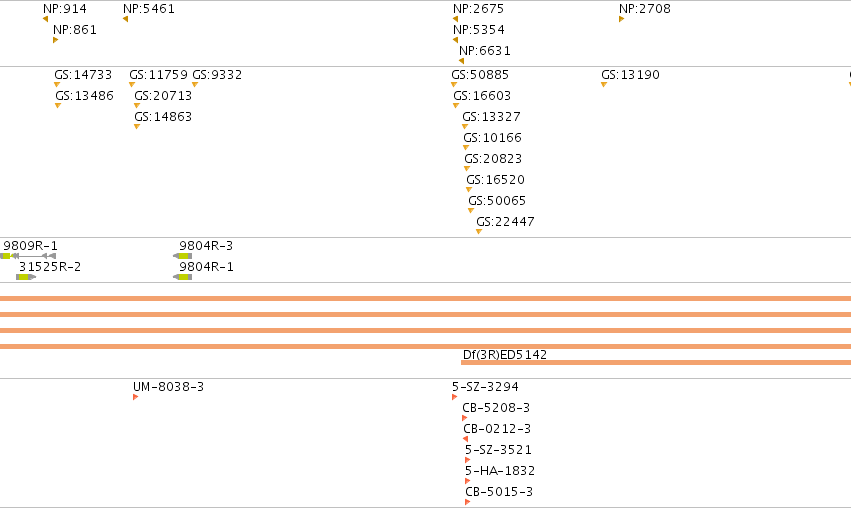Click the 9804R-3 amplicon label
The image size is (851, 508).
[206, 246]
